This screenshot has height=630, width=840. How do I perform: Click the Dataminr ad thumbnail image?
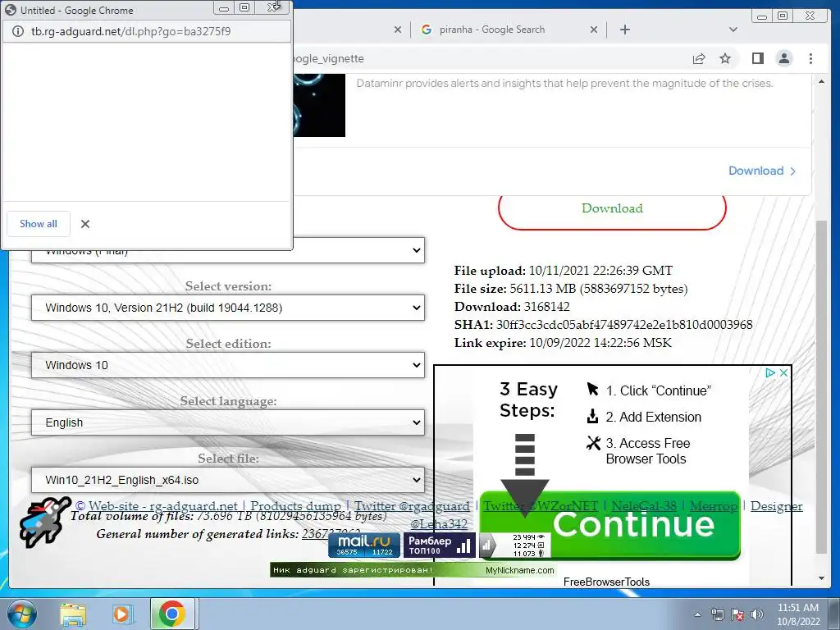click(319, 106)
